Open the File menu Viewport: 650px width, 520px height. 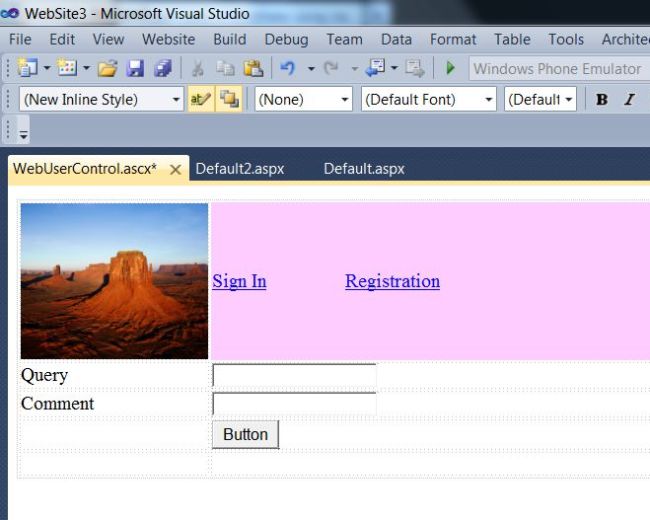point(20,39)
